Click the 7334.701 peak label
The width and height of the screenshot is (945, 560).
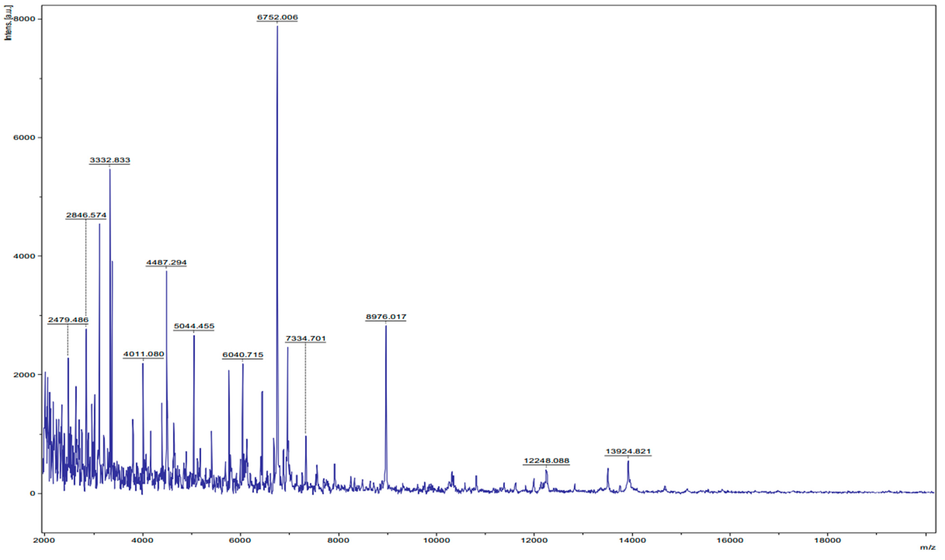pyautogui.click(x=306, y=338)
